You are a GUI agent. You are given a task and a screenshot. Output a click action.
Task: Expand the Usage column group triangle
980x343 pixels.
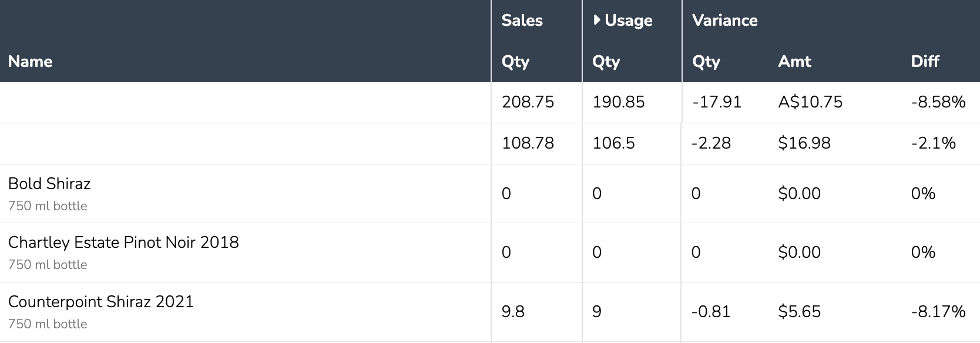pyautogui.click(x=597, y=20)
